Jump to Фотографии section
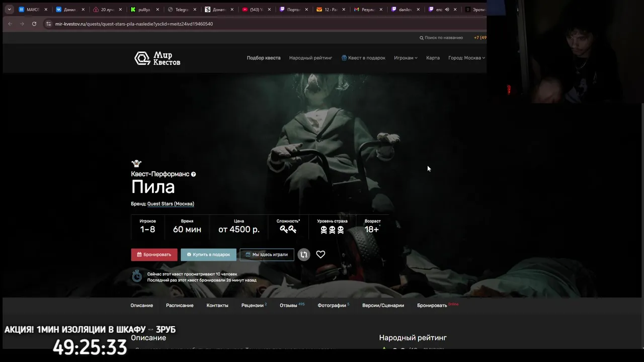This screenshot has width=644, height=362. [333, 305]
